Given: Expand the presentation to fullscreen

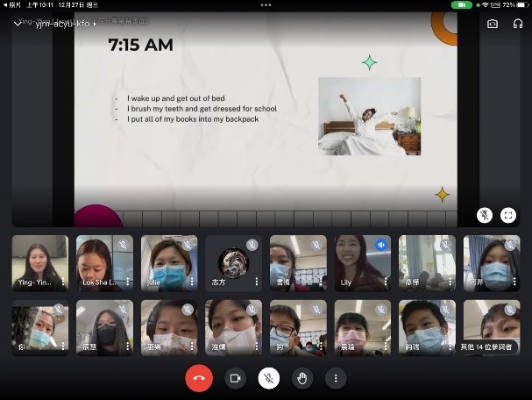Looking at the screenshot, I should 508,215.
